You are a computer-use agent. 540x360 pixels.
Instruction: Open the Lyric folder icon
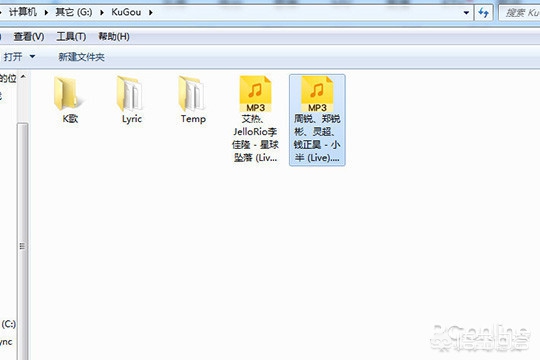click(x=129, y=93)
